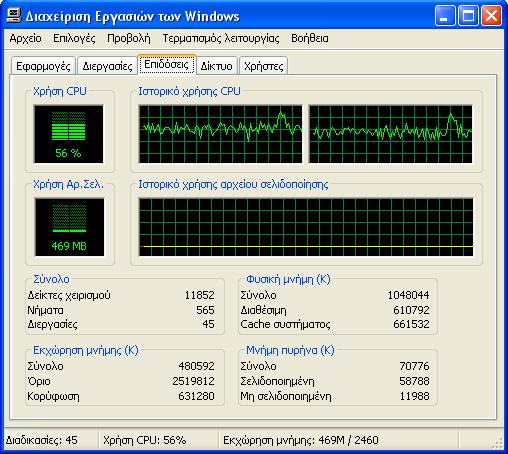508x454 pixels.
Task: Open the Προβολή menu
Action: pyautogui.click(x=129, y=38)
